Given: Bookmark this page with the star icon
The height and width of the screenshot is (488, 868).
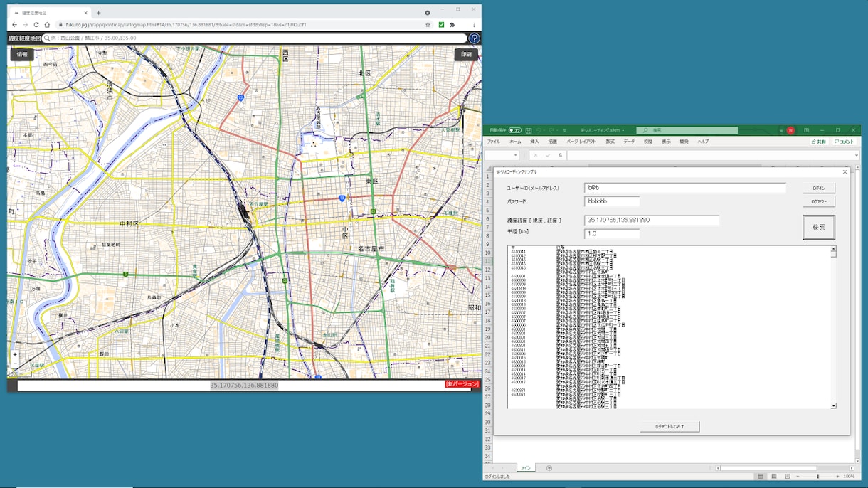Looking at the screenshot, I should 428,25.
